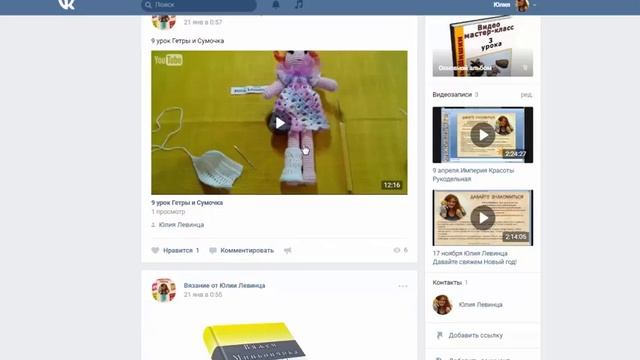Open 17 ноября Давайте свяжем Новый год link
This screenshot has height=360, width=640.
coord(475,258)
